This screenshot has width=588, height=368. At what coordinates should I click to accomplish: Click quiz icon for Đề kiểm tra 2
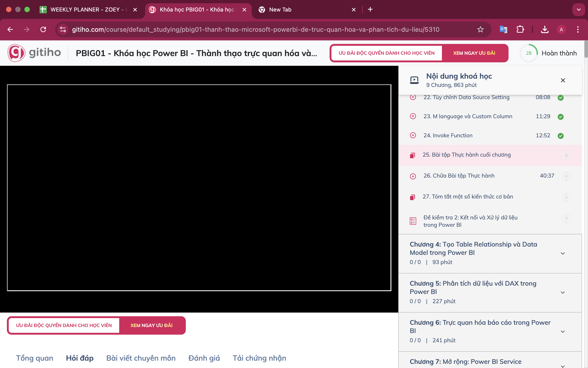[x=413, y=221]
